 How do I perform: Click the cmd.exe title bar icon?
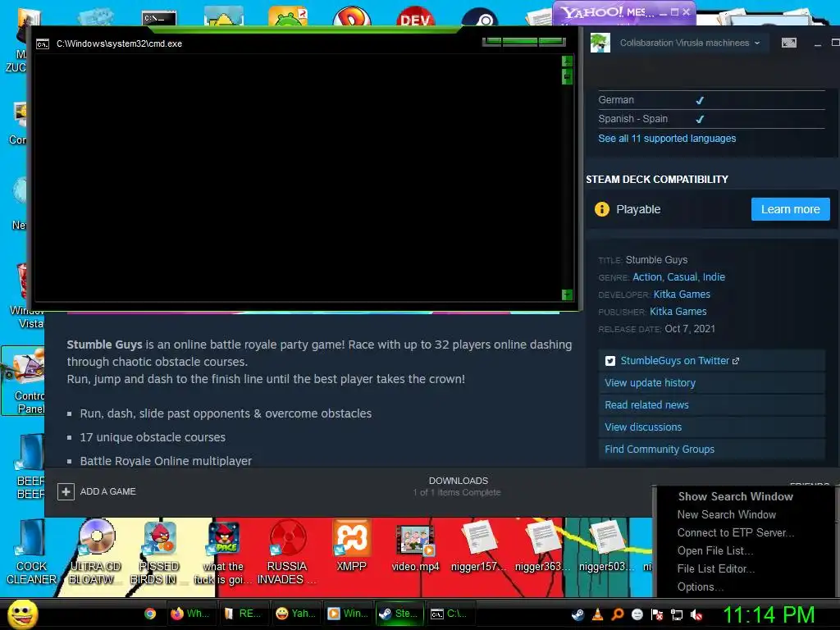43,44
